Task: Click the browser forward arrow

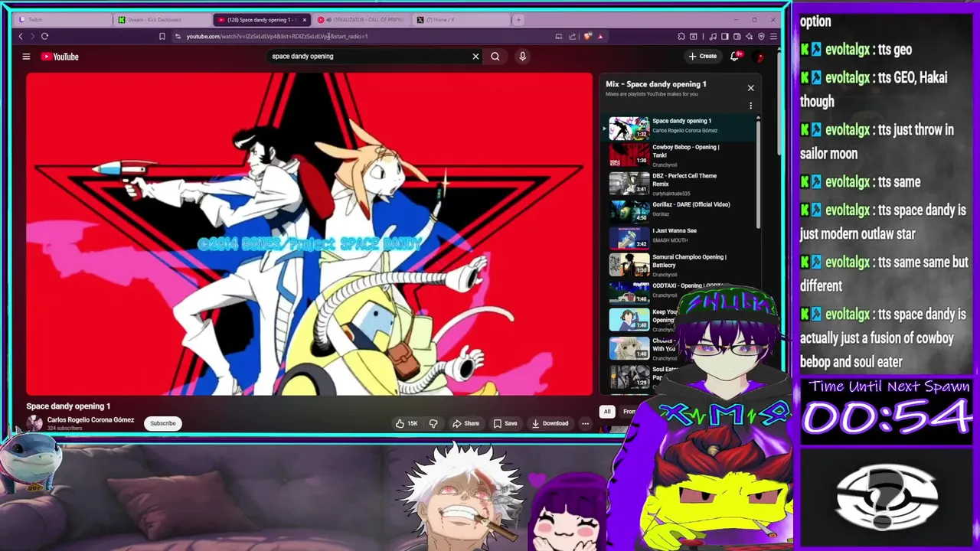Action: tap(31, 36)
